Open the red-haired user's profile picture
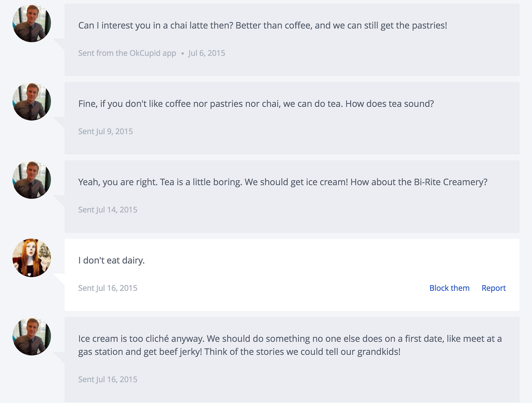 [32, 258]
